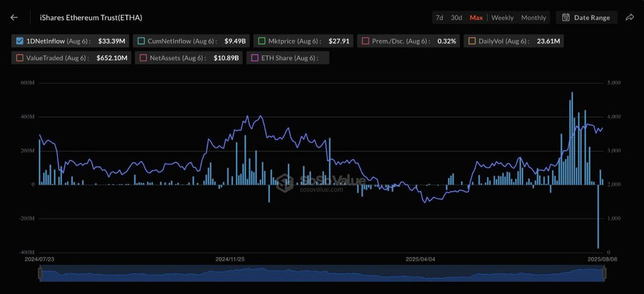Click the 5,000 right axis label

(x=613, y=83)
